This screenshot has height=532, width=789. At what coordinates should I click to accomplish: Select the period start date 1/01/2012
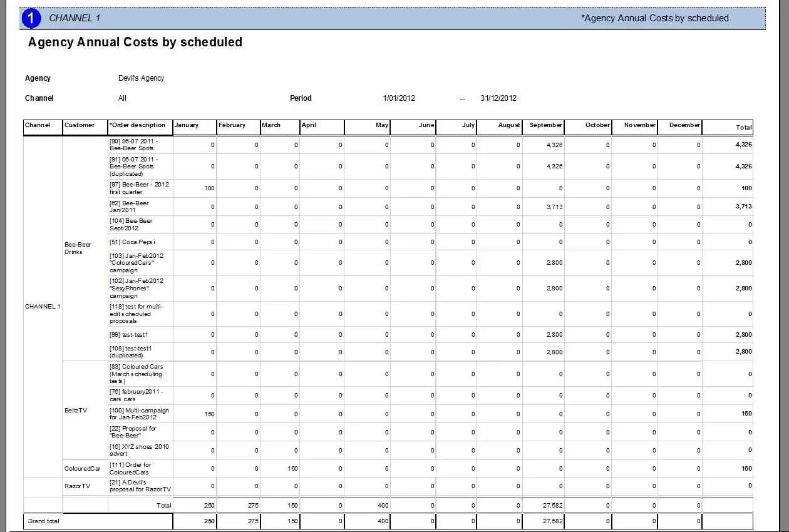pos(399,98)
